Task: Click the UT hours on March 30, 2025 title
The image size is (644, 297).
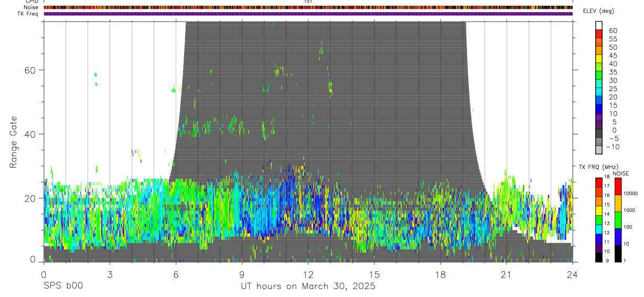Action: 308,287
